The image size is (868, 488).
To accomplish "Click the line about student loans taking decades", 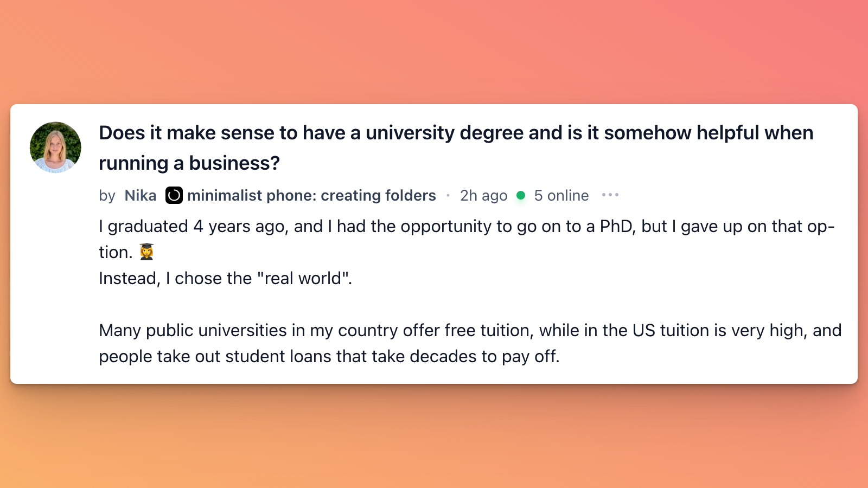I will (x=329, y=356).
